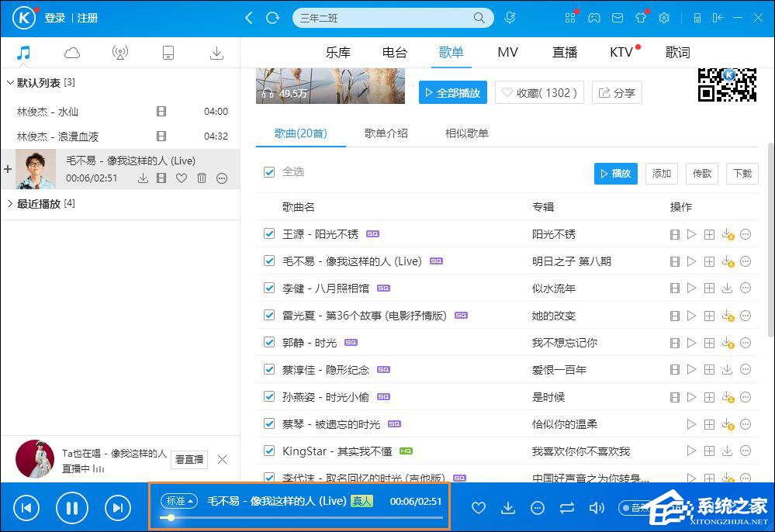The image size is (775, 532).
Task: Open the downloads sidebar icon
Action: [x=216, y=52]
